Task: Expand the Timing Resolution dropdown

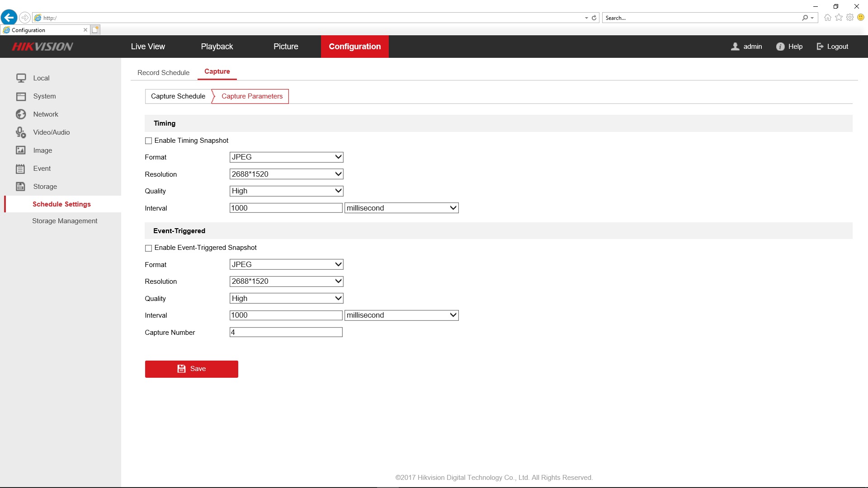Action: (286, 174)
